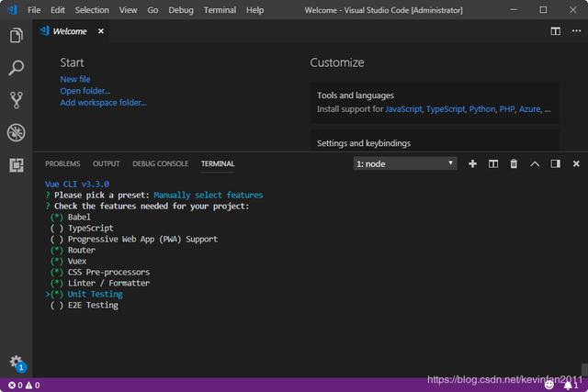
Task: Toggle the Vuex feature option
Action: (x=68, y=261)
